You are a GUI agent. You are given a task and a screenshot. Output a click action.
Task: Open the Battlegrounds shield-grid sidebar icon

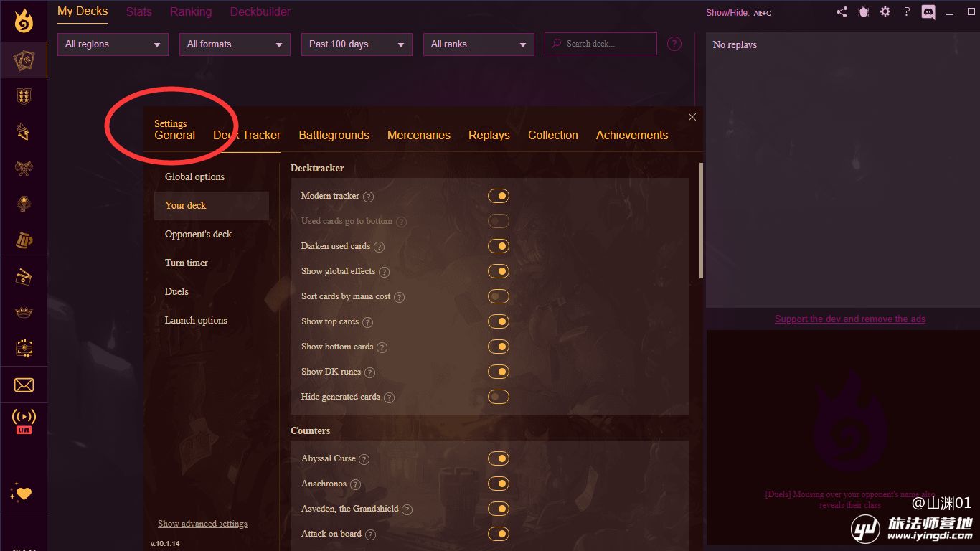[24, 96]
